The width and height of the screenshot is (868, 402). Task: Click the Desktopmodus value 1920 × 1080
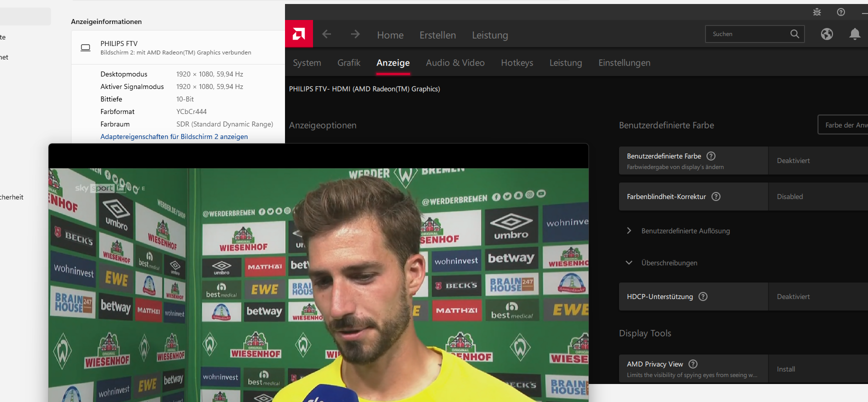tap(209, 74)
